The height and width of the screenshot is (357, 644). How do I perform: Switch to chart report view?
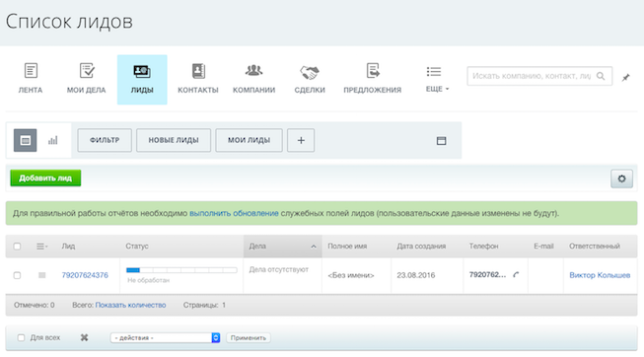coord(52,140)
